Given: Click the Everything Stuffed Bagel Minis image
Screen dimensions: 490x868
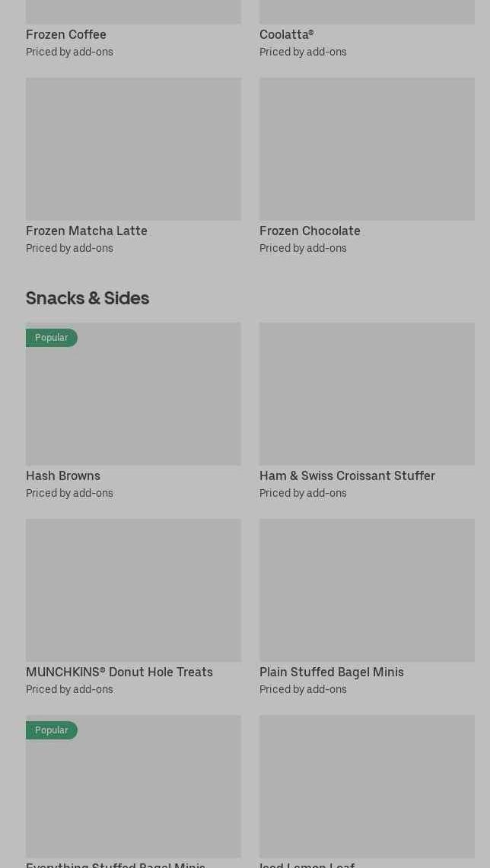Looking at the screenshot, I should coord(133,791).
